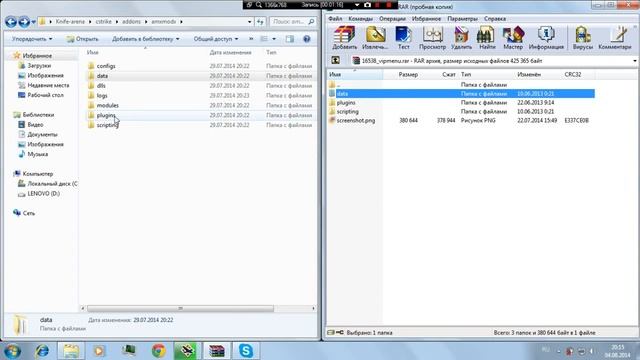
Task: Expand Explorer address bar history dropdown
Action: [249, 22]
